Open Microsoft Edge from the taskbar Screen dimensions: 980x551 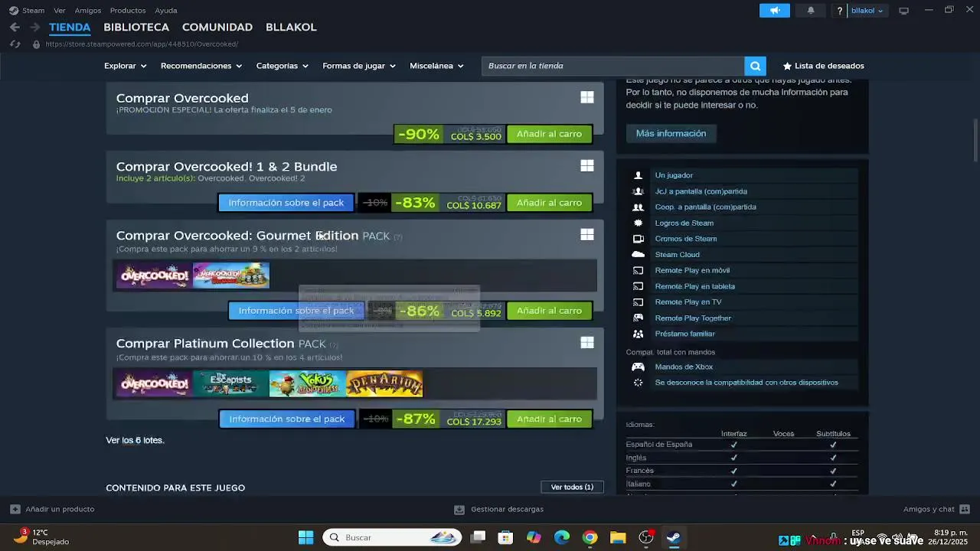tap(562, 537)
